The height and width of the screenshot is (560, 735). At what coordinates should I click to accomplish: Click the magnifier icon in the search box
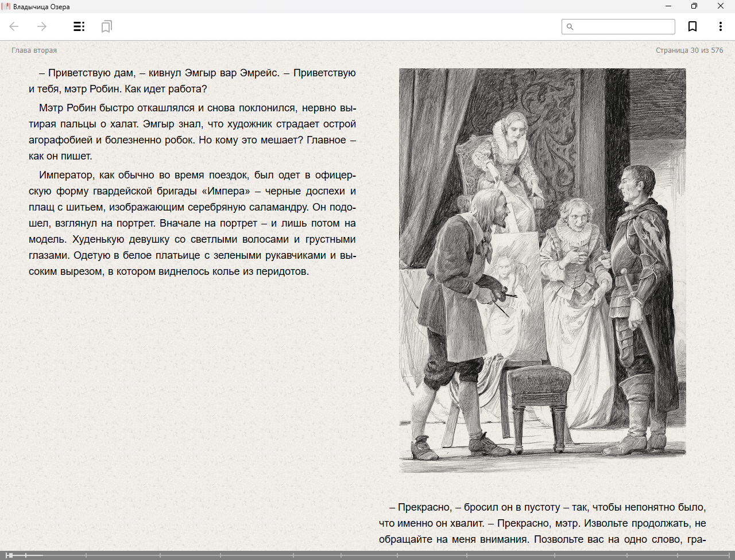click(570, 27)
